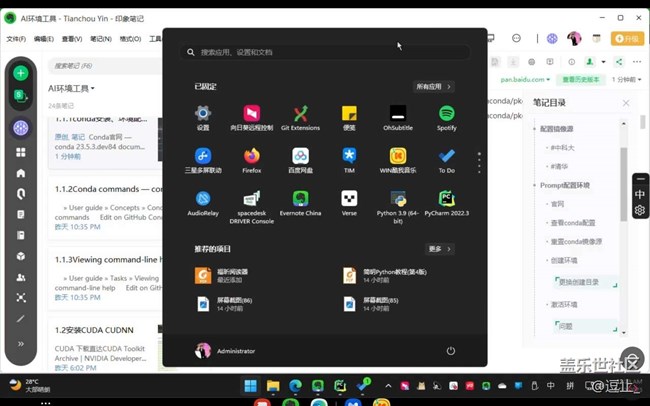Open the 所有应用 (All apps) list
The image size is (650, 406).
click(434, 87)
